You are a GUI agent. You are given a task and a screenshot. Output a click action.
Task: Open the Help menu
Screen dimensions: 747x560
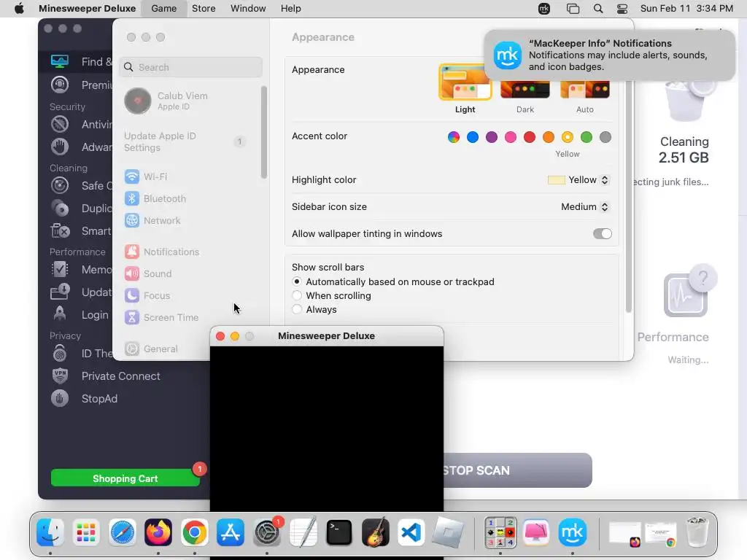(x=290, y=9)
